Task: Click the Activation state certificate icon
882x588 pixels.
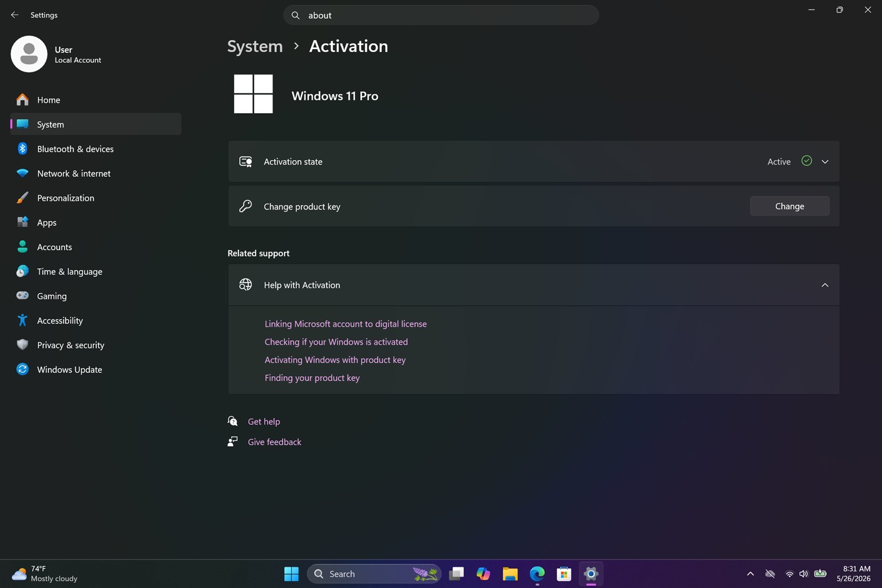Action: coord(245,162)
